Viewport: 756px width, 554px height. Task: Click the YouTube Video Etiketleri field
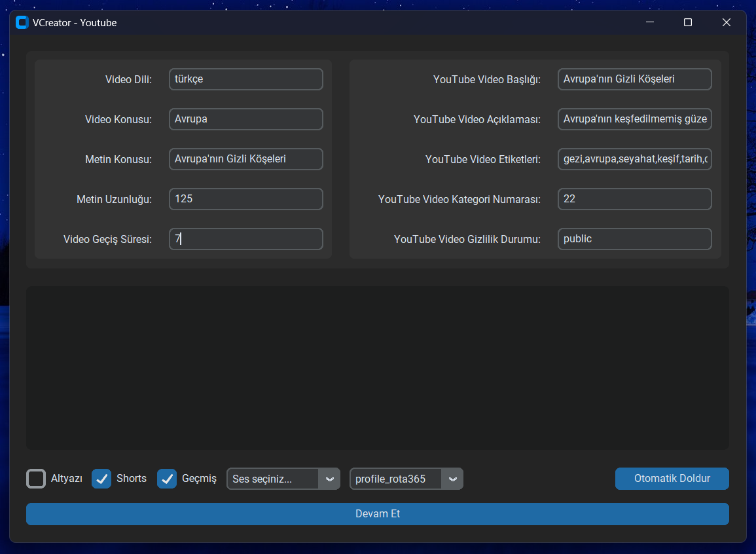[634, 159]
